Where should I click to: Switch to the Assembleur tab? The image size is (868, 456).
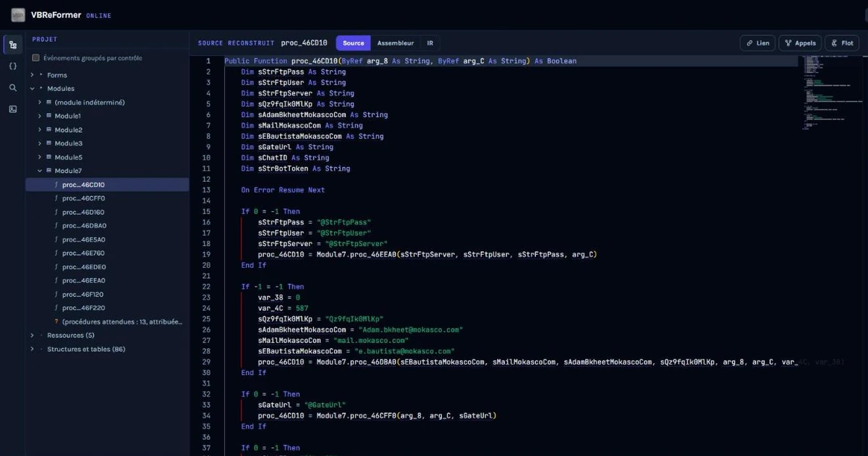396,43
